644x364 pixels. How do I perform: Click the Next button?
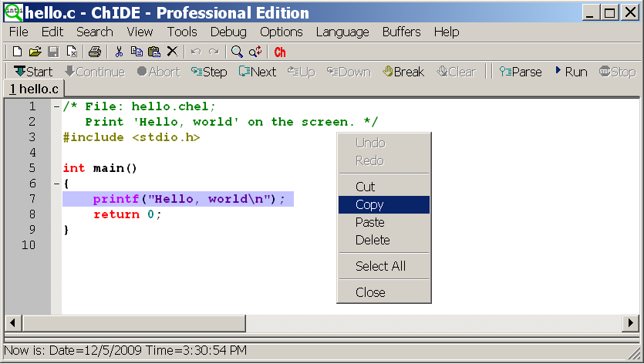(258, 72)
